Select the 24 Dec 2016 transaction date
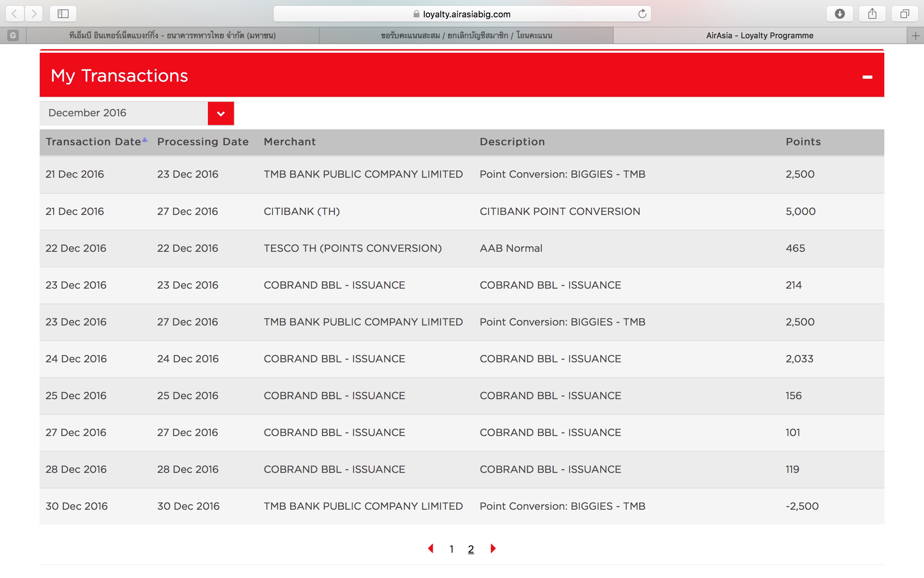The image size is (924, 578). [x=76, y=359]
